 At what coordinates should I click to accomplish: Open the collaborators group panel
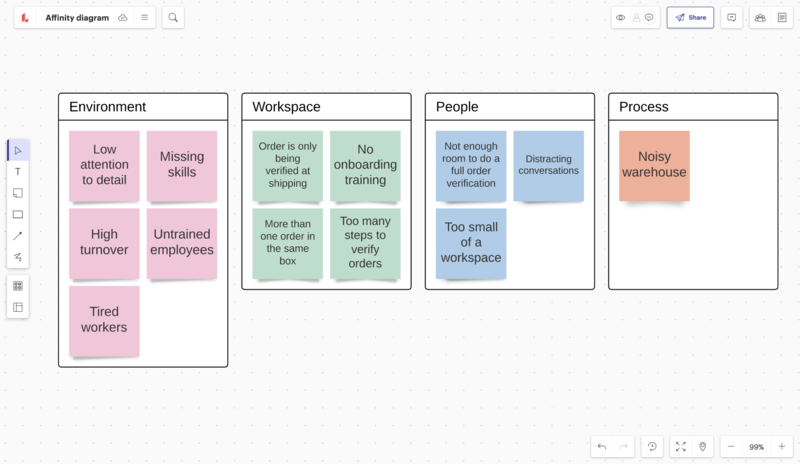(x=760, y=17)
